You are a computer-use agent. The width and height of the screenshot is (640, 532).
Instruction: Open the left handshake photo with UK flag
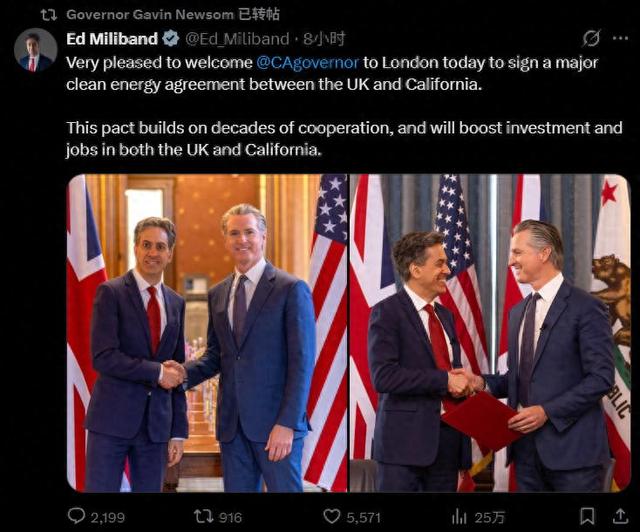pyautogui.click(x=207, y=333)
